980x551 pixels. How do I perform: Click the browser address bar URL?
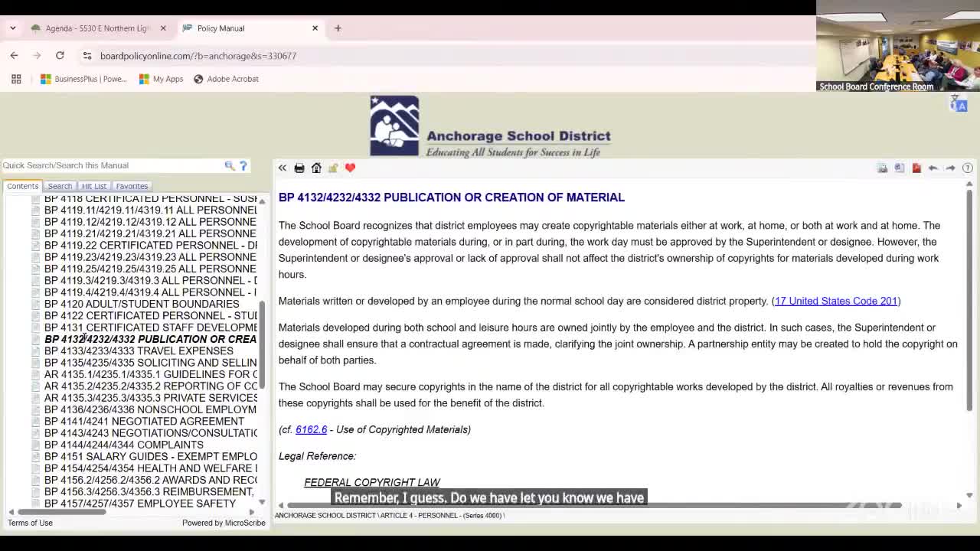198,56
